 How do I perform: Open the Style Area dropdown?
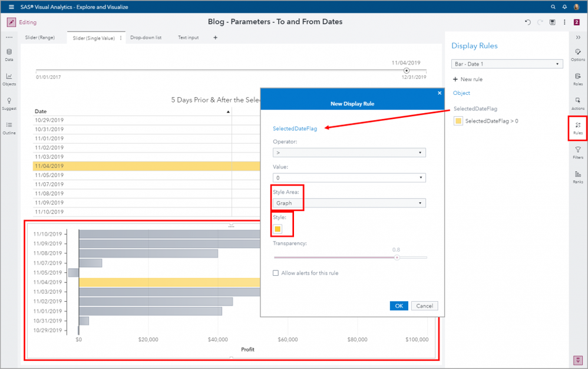pyautogui.click(x=349, y=203)
